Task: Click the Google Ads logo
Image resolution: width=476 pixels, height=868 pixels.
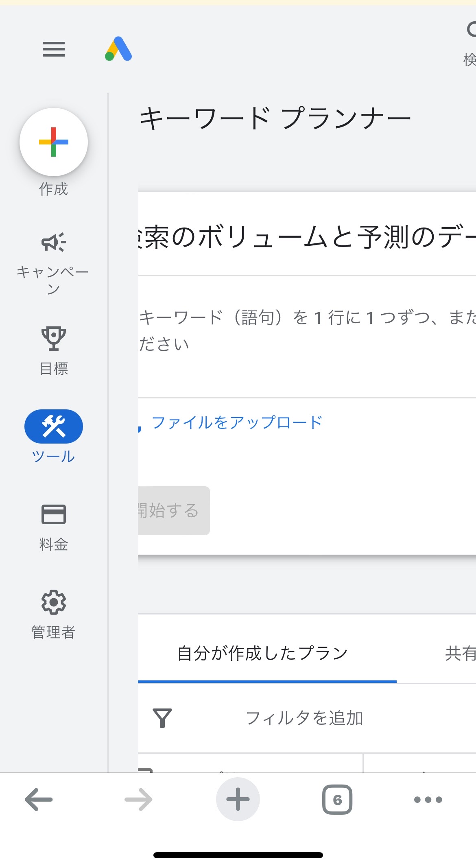Action: point(118,49)
